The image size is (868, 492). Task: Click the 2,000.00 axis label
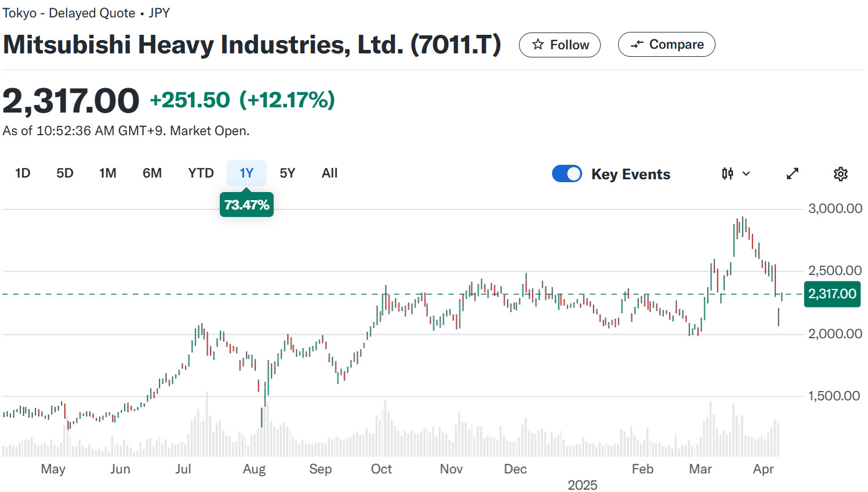point(835,334)
